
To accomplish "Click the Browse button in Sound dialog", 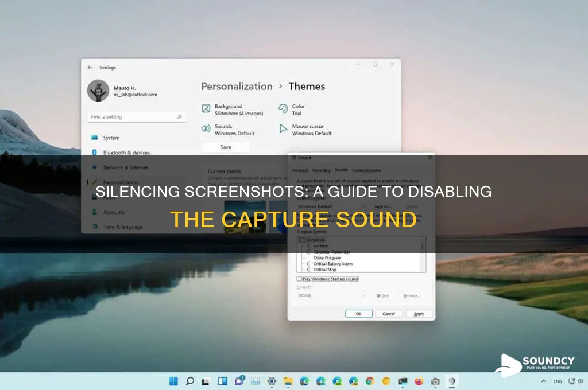I will point(411,295).
